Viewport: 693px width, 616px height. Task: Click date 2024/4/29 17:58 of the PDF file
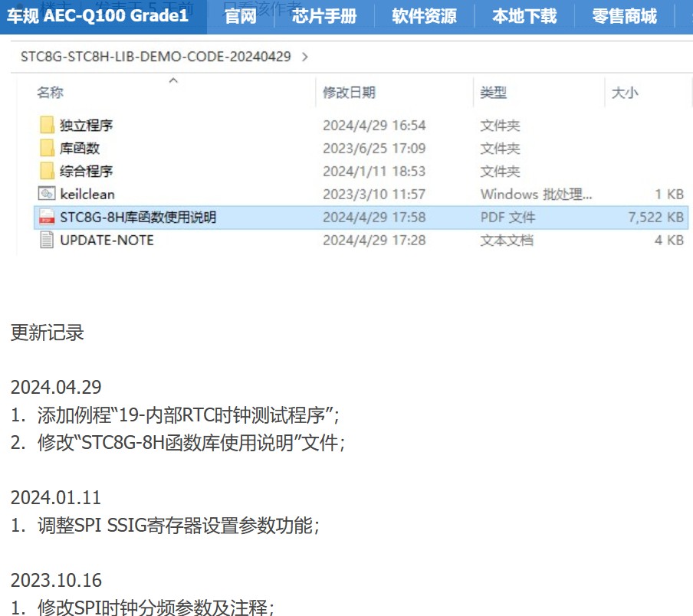coord(374,218)
